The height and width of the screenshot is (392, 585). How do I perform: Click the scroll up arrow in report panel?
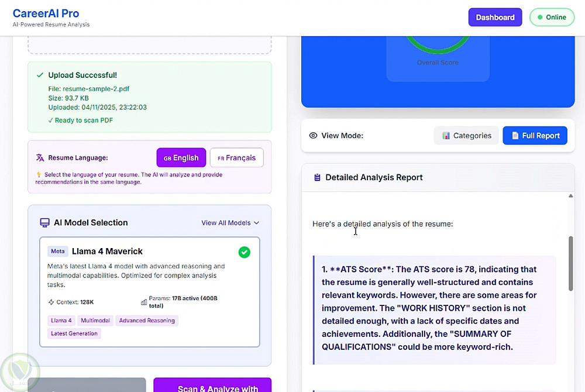(571, 196)
